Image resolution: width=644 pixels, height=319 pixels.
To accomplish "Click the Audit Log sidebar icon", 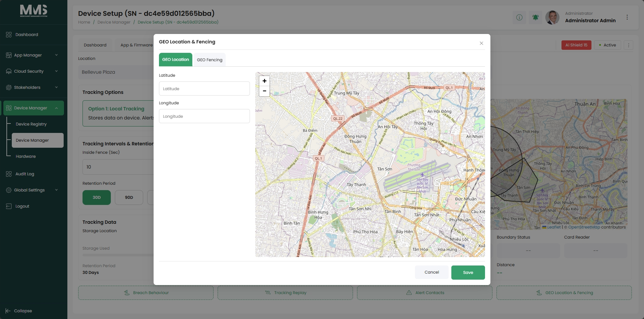I will point(9,174).
